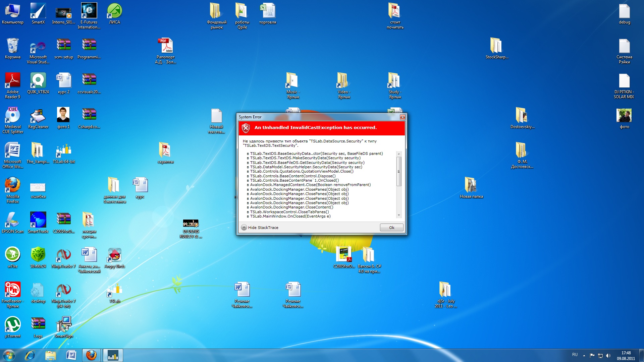Select the SmartX desktop shortcut

38,12
